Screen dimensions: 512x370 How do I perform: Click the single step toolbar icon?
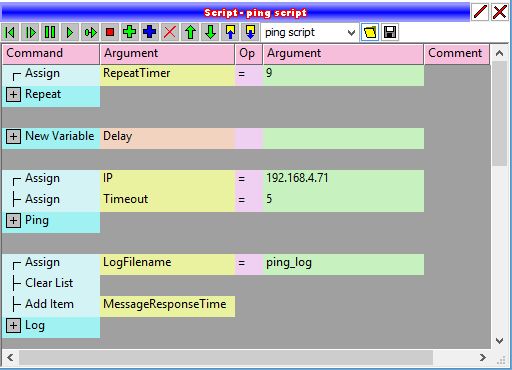30,32
